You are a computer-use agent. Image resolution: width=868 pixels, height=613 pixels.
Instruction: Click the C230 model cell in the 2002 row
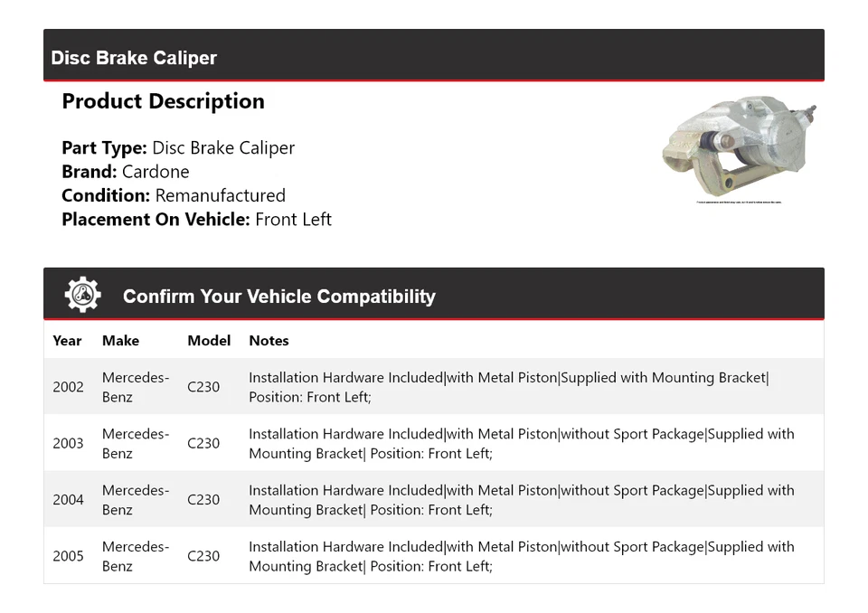coord(203,387)
